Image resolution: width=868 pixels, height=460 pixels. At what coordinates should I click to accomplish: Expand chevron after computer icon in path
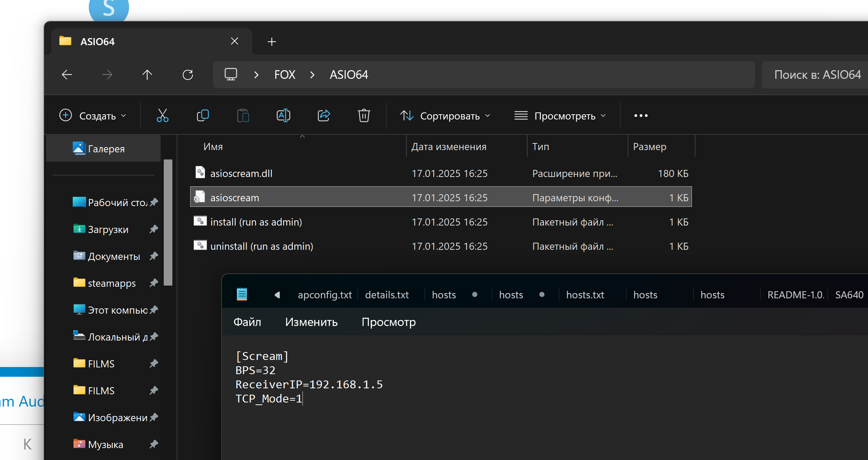[256, 75]
